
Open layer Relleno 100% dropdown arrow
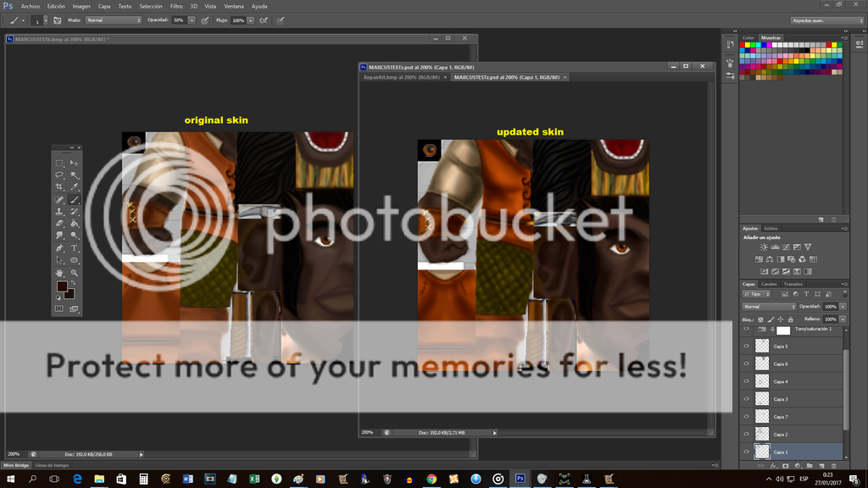pos(843,319)
